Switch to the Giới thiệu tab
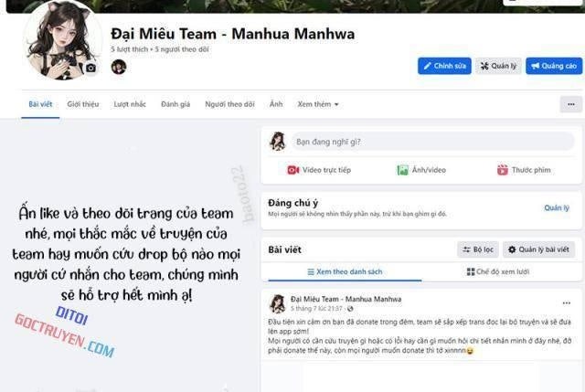The height and width of the screenshot is (392, 585). pos(83,104)
